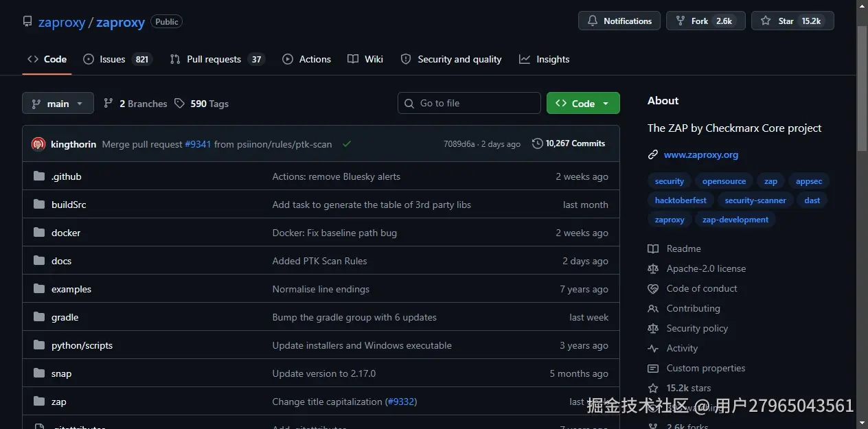Open commit 'Added PTK Scan Rules'
The width and height of the screenshot is (868, 429).
(x=319, y=261)
